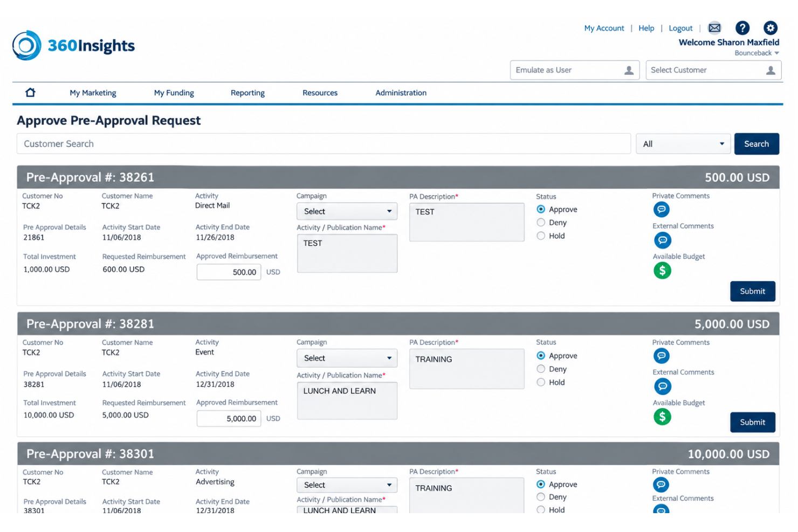
Task: Select Deny for Pre-Approval 38281
Action: 541,369
